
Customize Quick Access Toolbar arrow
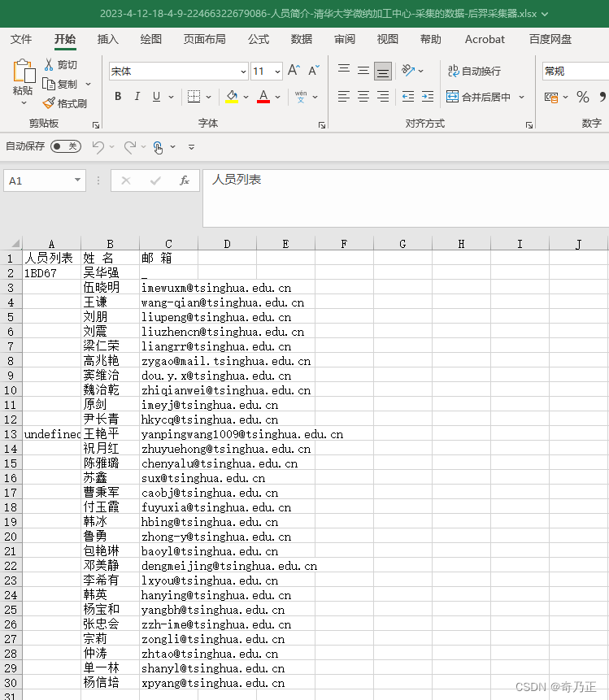[x=192, y=147]
